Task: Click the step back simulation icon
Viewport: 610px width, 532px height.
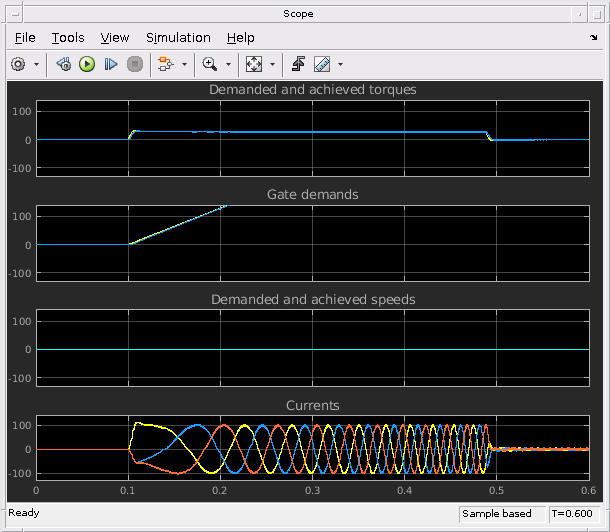Action: click(64, 64)
